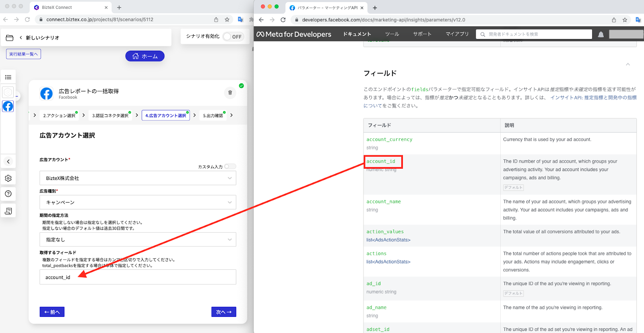This screenshot has height=333, width=644.
Task: Click the actions field name
Action: click(x=376, y=254)
